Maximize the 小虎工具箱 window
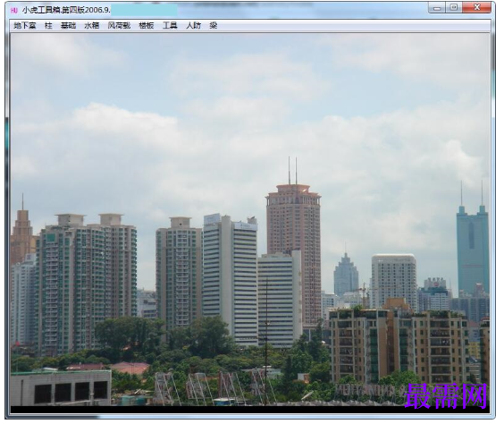The image size is (504, 424). (454, 8)
